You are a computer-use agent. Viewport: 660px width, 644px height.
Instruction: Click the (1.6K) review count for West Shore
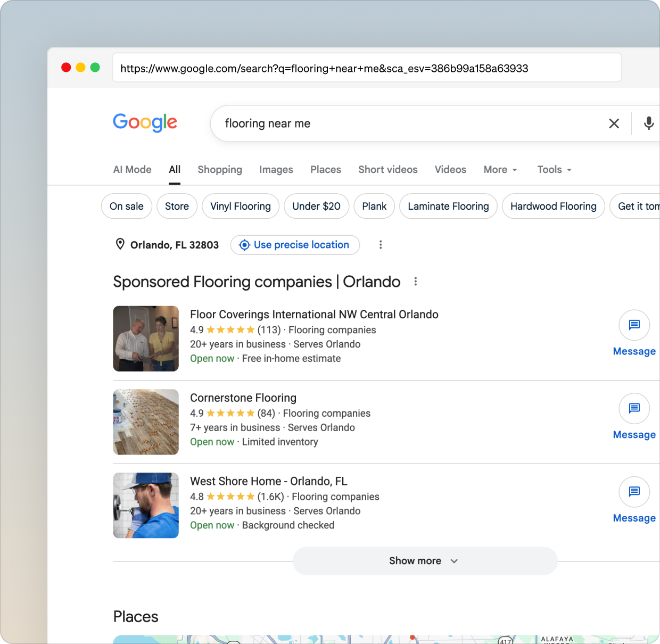point(271,497)
